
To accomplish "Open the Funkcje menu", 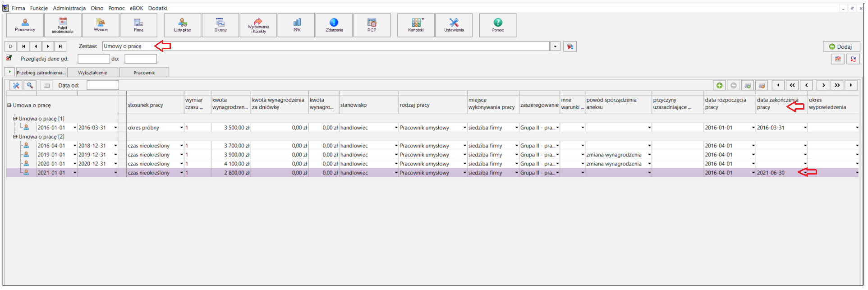I will pos(39,8).
